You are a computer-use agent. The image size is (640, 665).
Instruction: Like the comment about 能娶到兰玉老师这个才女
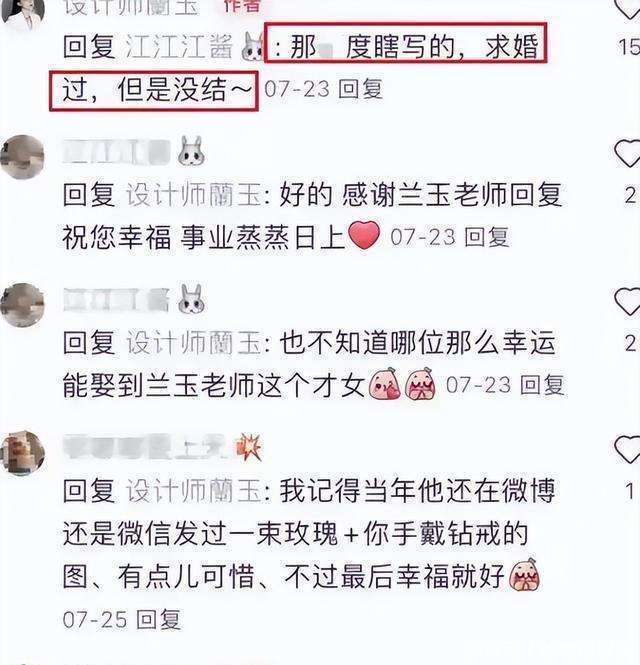[x=627, y=302]
